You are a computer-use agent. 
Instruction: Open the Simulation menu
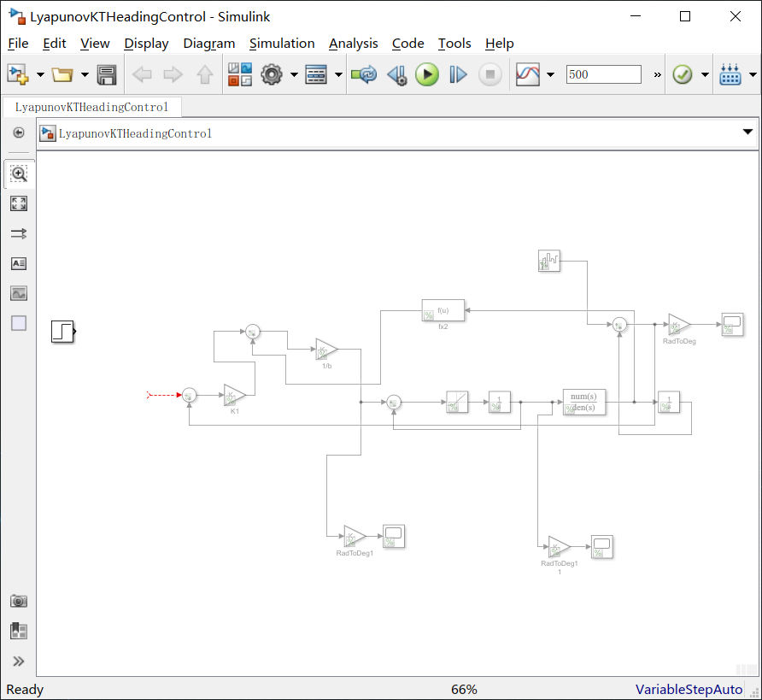click(282, 44)
